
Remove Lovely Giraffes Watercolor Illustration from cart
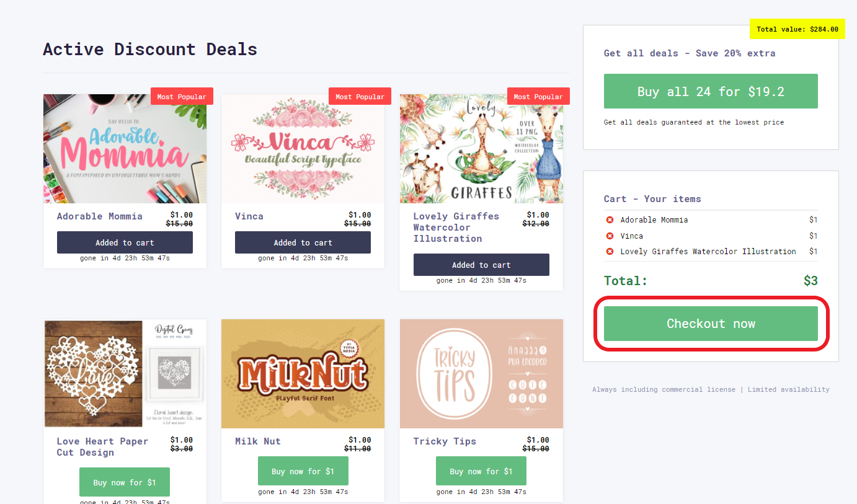610,252
